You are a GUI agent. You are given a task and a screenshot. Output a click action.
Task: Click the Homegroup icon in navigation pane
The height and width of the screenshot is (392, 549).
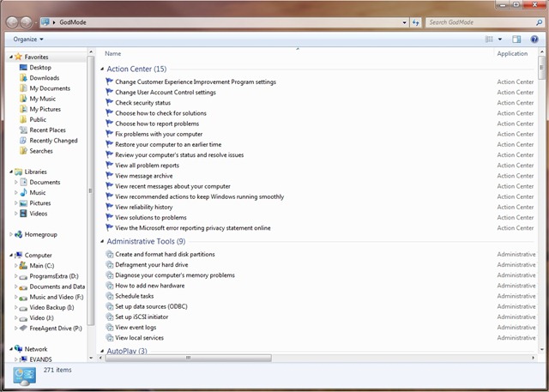pyautogui.click(x=18, y=234)
